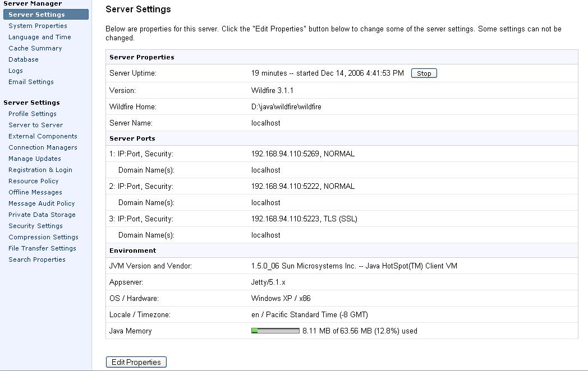Go to Offline Messages settings
588x371 pixels.
point(35,192)
